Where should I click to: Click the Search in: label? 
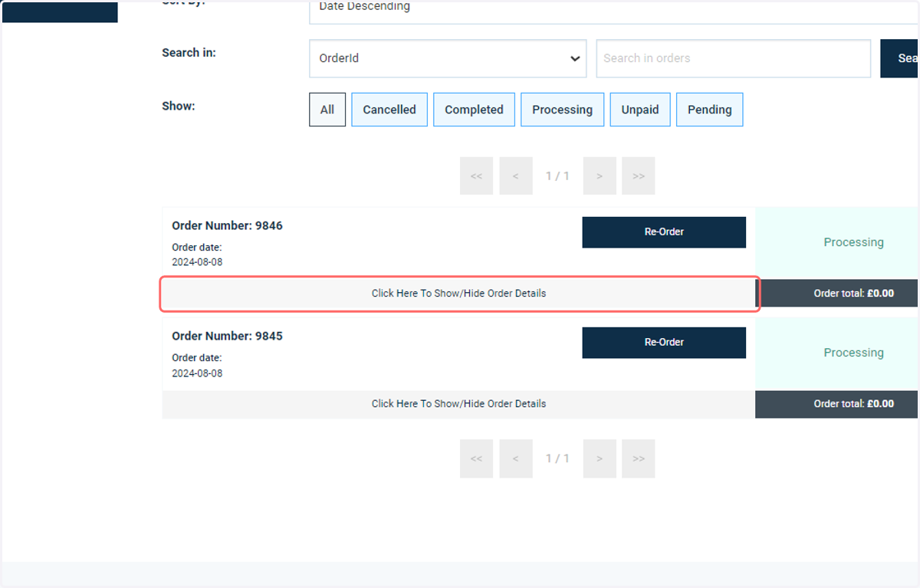[x=189, y=53]
